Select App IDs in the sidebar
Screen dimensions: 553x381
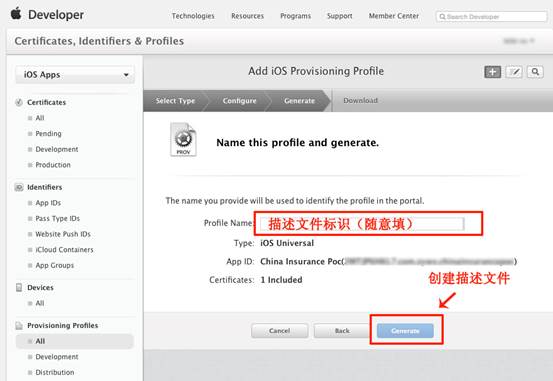pyautogui.click(x=48, y=203)
